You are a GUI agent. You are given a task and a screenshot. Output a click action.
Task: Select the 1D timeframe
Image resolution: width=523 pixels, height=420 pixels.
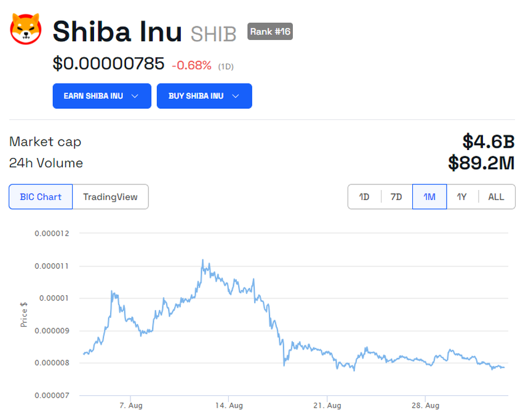(x=364, y=197)
